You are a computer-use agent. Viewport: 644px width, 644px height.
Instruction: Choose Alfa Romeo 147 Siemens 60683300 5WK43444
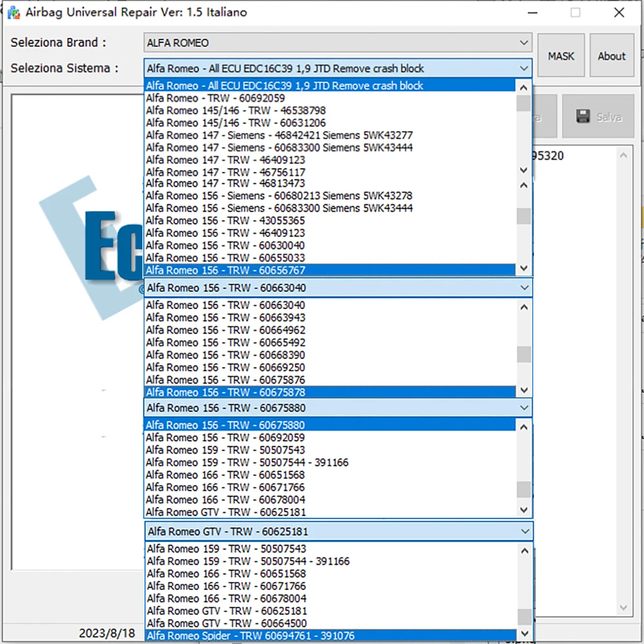coord(330,147)
